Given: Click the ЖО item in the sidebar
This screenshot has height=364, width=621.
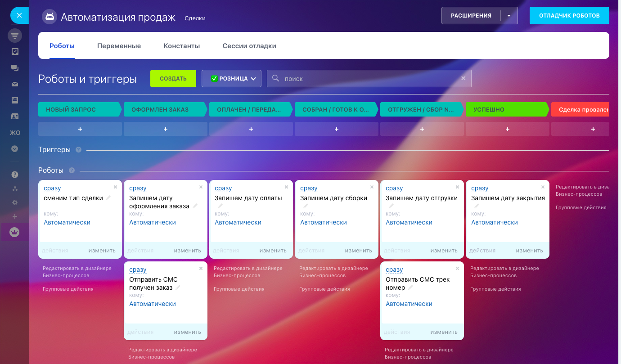Looking at the screenshot, I should click(x=15, y=133).
